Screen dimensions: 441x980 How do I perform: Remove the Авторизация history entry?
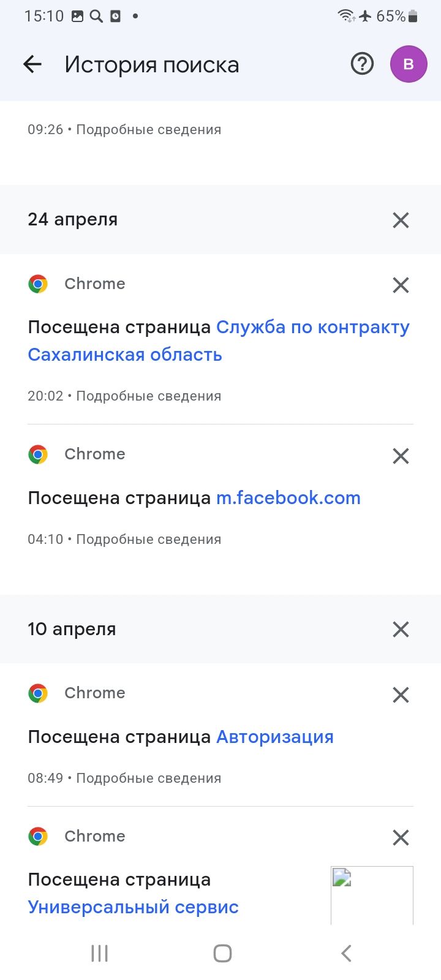click(401, 695)
